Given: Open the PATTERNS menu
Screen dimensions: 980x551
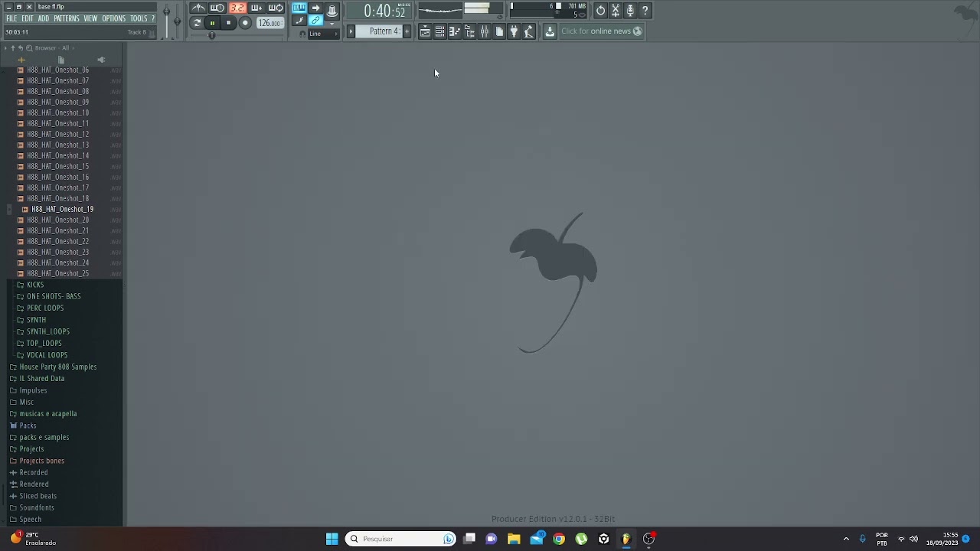Looking at the screenshot, I should point(66,18).
